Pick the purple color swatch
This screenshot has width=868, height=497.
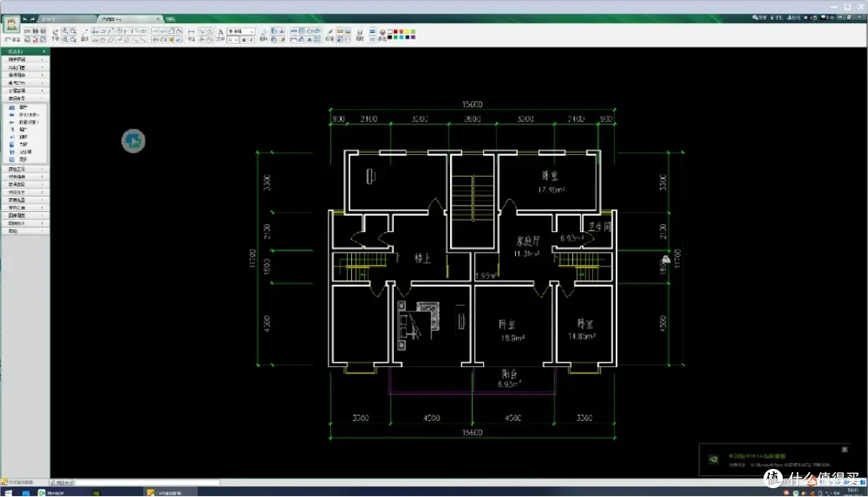413,37
